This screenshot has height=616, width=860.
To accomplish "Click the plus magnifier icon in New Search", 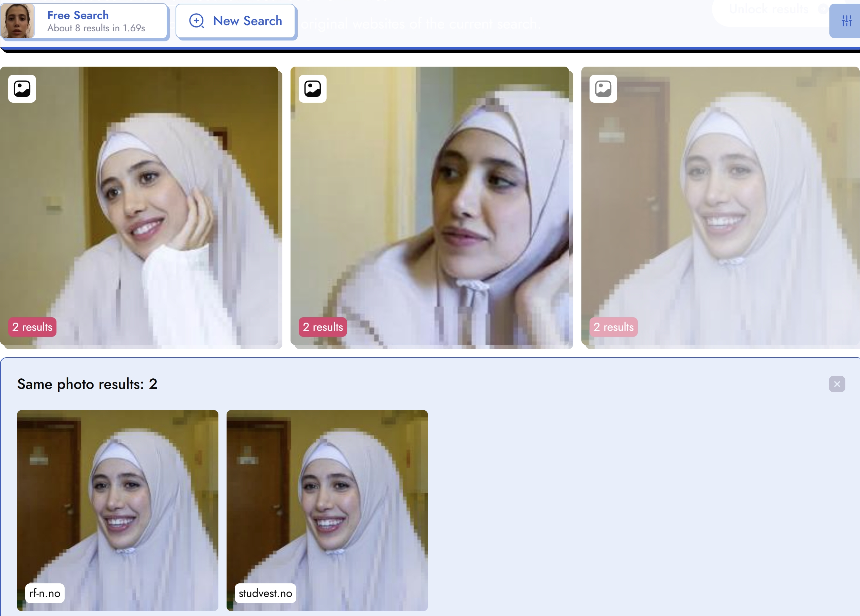I will point(197,21).
